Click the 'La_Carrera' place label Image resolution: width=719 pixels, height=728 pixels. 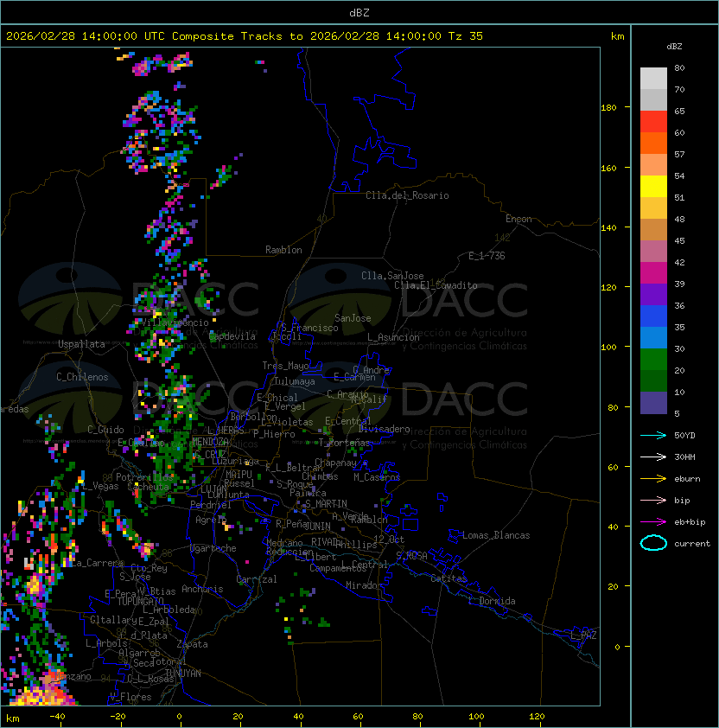click(96, 563)
